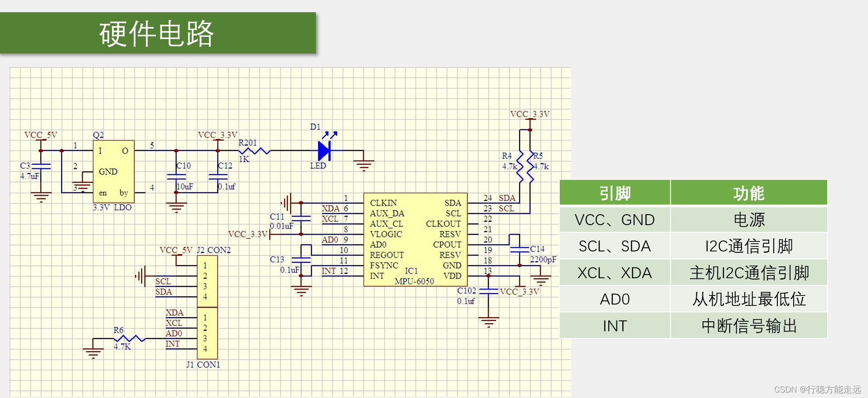Viewport: 868px width, 398px height.
Task: Select the C14 2200pF capacitor symbol
Action: pyautogui.click(x=519, y=249)
